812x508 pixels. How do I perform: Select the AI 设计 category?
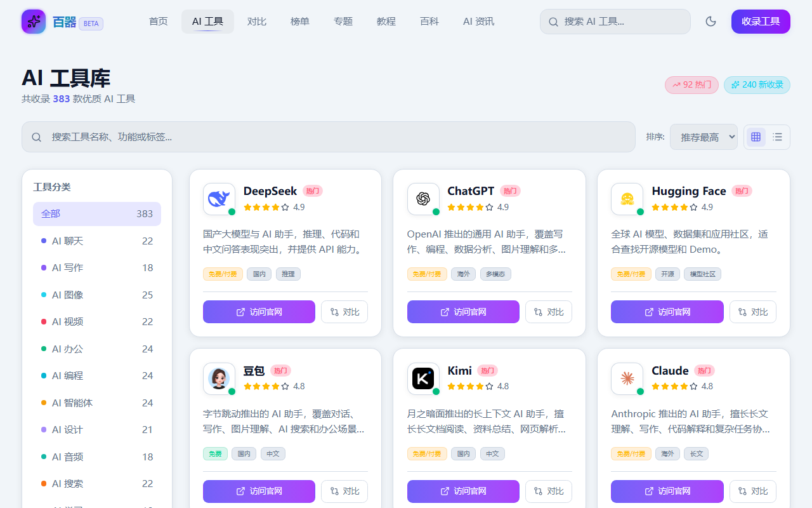click(x=97, y=430)
